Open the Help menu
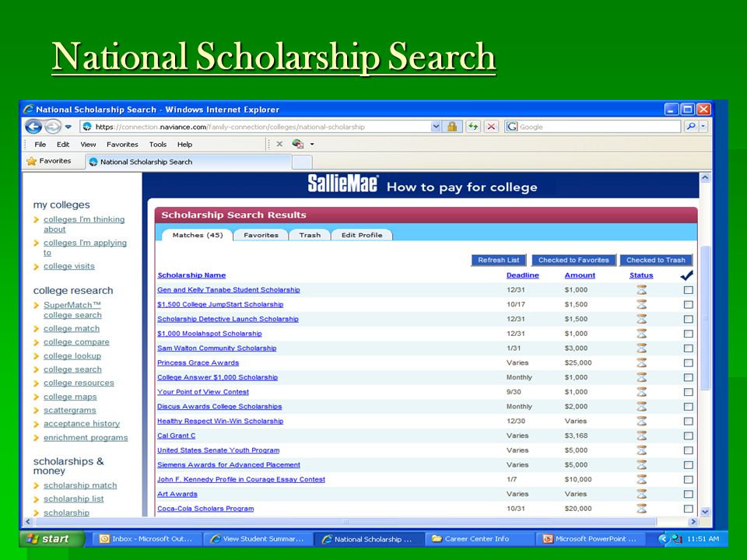The image size is (747, 560). [x=185, y=145]
